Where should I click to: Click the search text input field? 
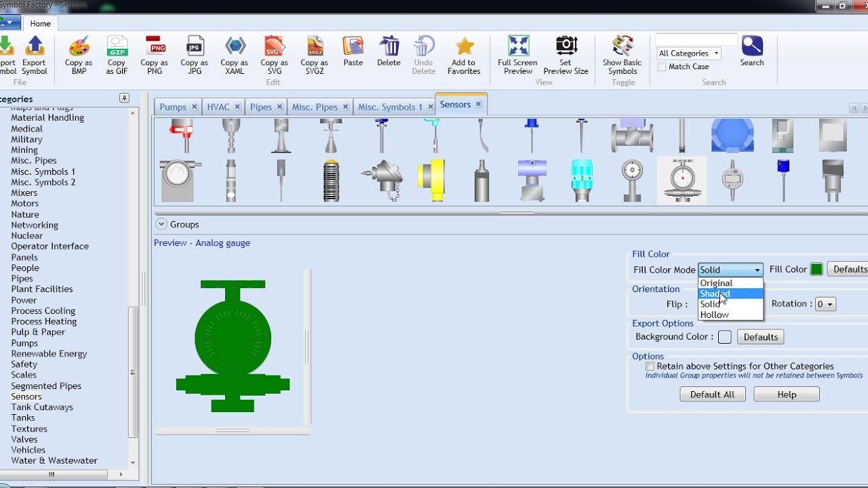[696, 39]
